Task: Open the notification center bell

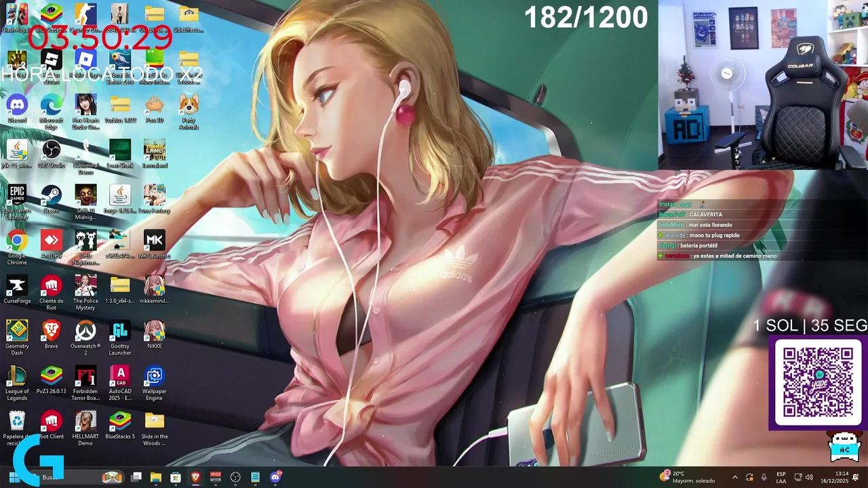Action: tap(856, 477)
